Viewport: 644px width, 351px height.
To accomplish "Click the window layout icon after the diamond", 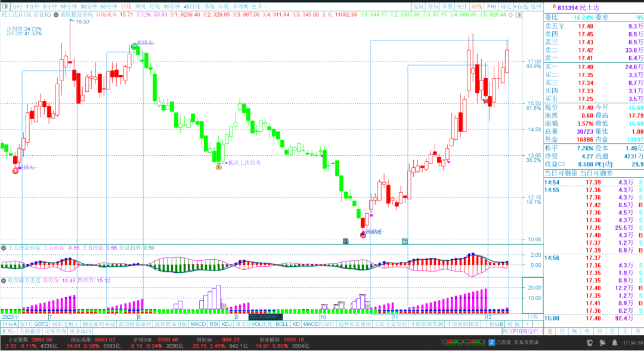I will pos(518,15).
